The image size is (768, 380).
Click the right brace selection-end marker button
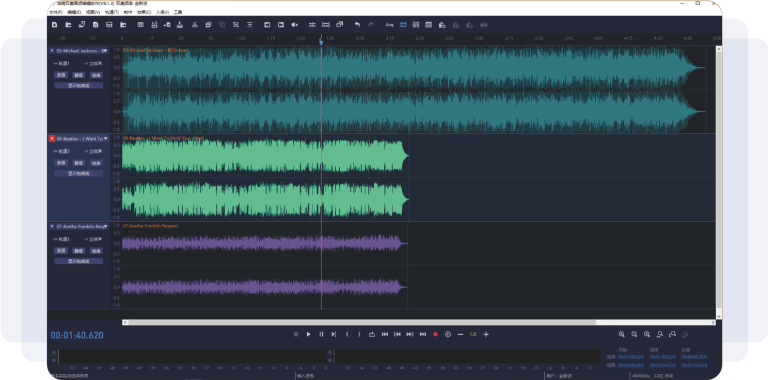[x=359, y=334]
